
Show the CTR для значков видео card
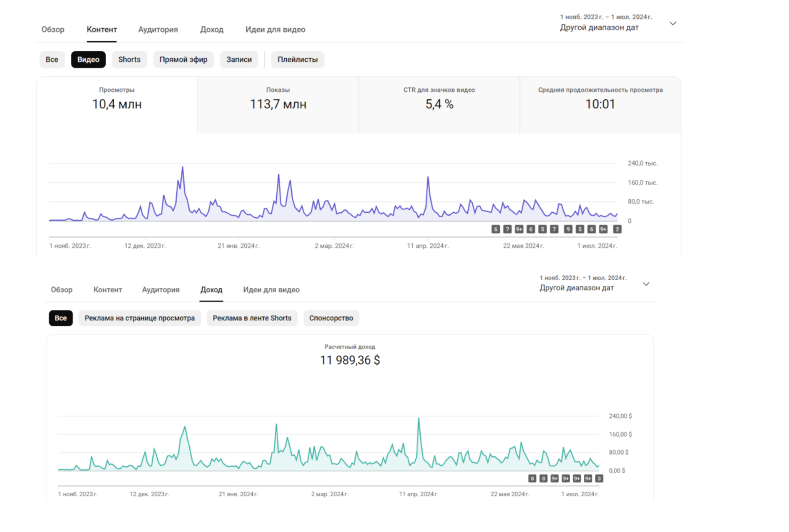coord(439,105)
